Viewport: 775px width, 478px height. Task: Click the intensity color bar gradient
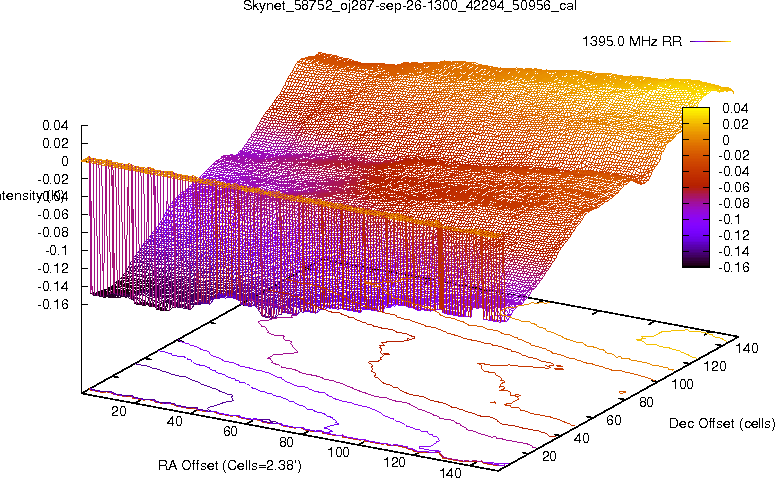point(695,187)
